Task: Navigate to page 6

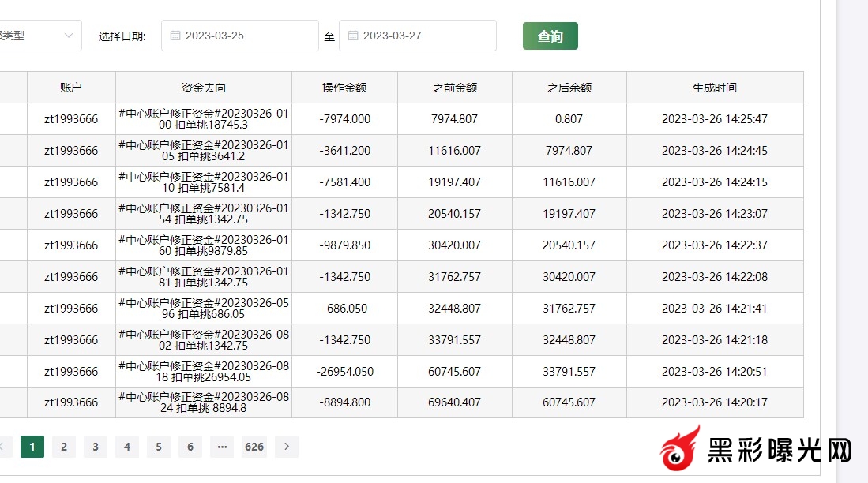Action: click(x=190, y=447)
